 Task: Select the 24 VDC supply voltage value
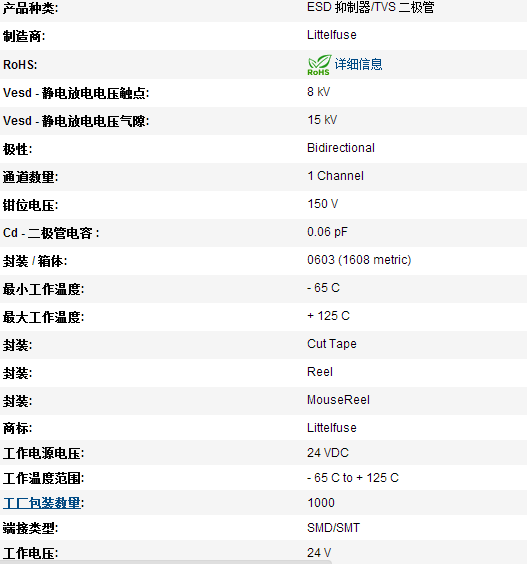(x=328, y=453)
